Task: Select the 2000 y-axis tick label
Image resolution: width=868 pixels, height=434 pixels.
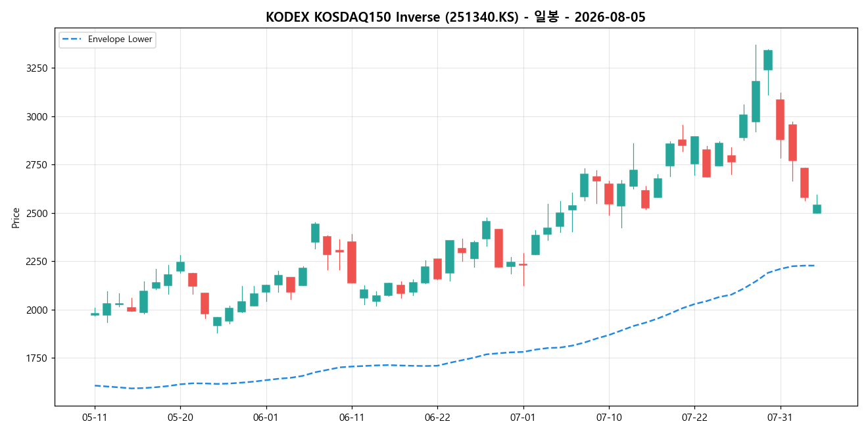Action: click(x=37, y=310)
